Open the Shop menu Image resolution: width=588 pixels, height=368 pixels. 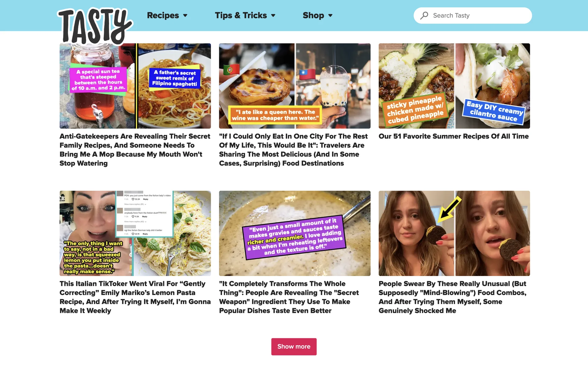click(313, 15)
